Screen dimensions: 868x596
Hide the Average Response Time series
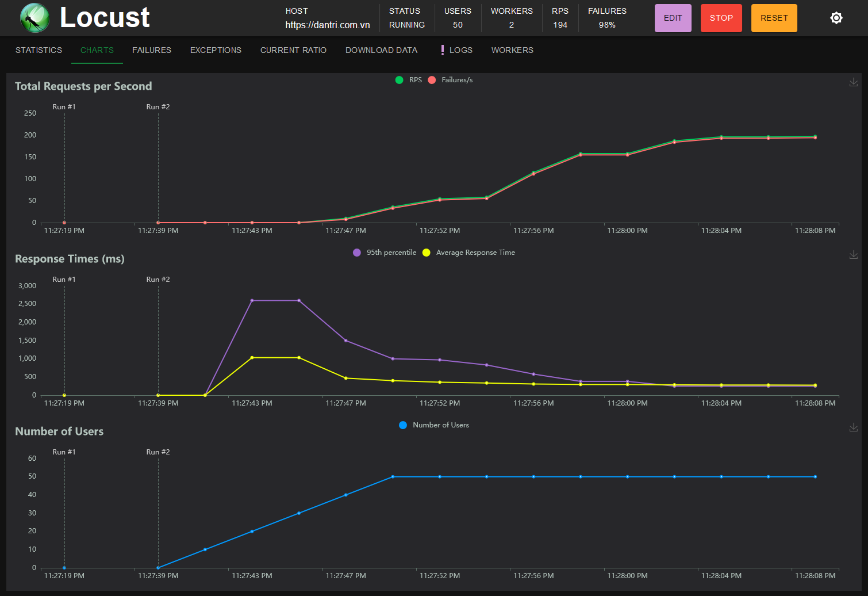tap(469, 253)
